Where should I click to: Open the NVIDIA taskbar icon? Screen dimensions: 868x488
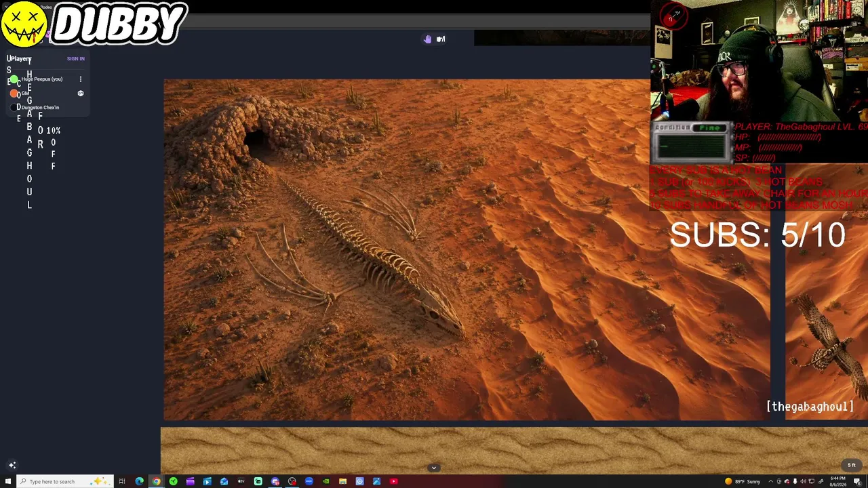pyautogui.click(x=325, y=481)
